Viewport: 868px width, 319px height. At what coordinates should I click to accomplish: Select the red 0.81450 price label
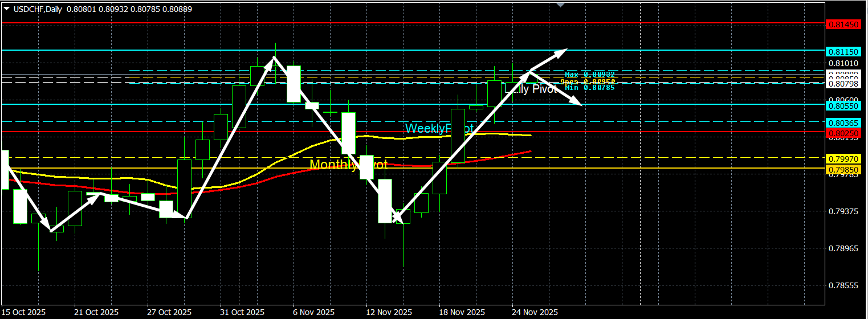click(x=843, y=24)
